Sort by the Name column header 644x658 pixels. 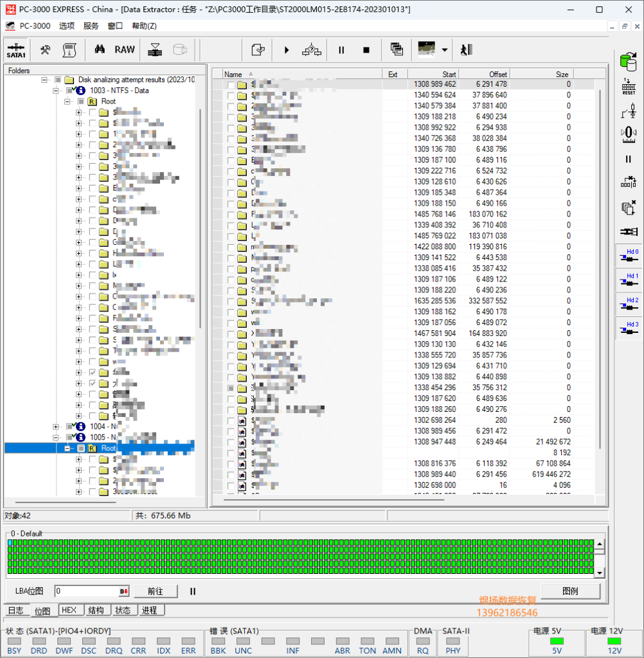(x=301, y=75)
